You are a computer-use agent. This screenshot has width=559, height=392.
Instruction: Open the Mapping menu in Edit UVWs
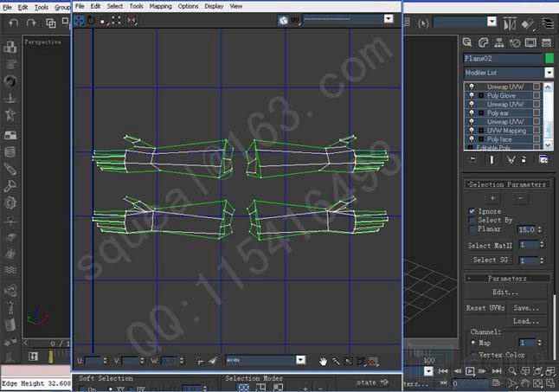coord(160,6)
